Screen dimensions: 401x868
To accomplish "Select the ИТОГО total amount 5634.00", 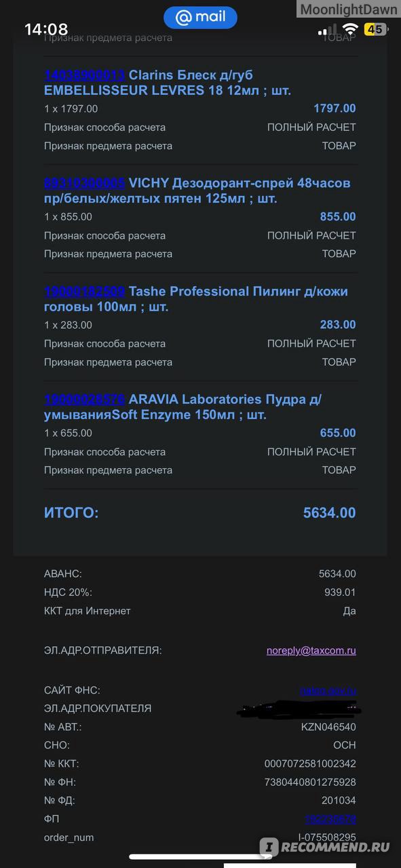I will 329,513.
